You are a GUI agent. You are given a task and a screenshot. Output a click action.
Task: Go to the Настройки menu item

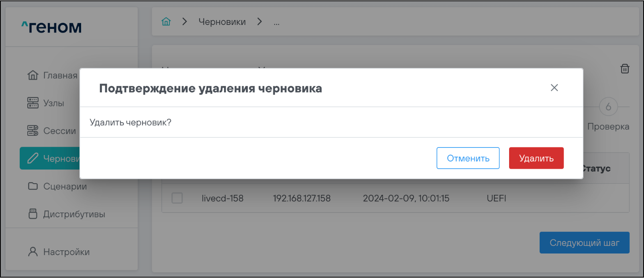click(66, 252)
